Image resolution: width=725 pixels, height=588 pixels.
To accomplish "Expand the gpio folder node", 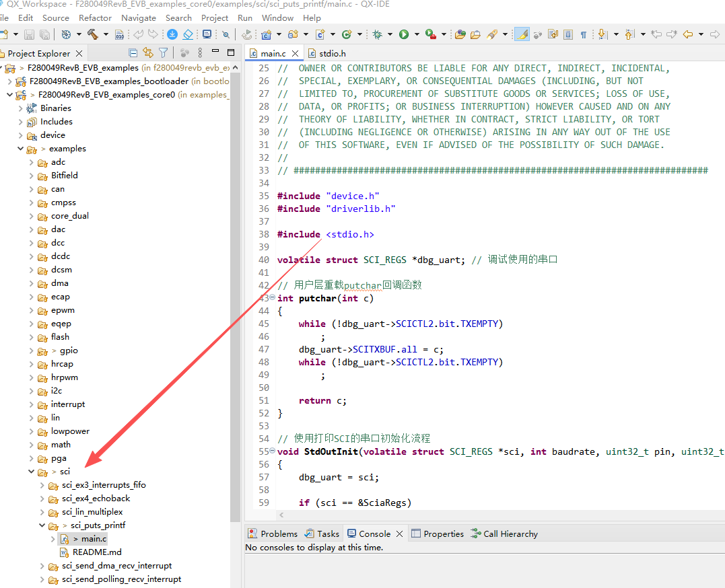I will [32, 351].
